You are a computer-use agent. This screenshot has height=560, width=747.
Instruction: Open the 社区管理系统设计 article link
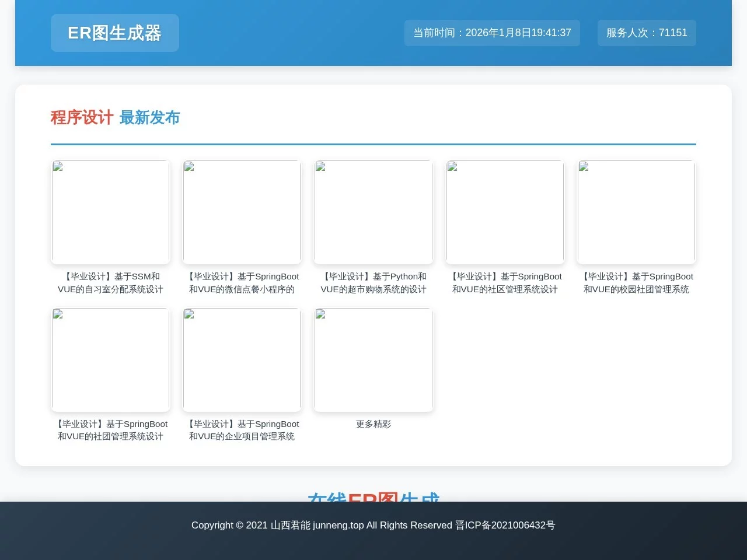pyautogui.click(x=505, y=282)
